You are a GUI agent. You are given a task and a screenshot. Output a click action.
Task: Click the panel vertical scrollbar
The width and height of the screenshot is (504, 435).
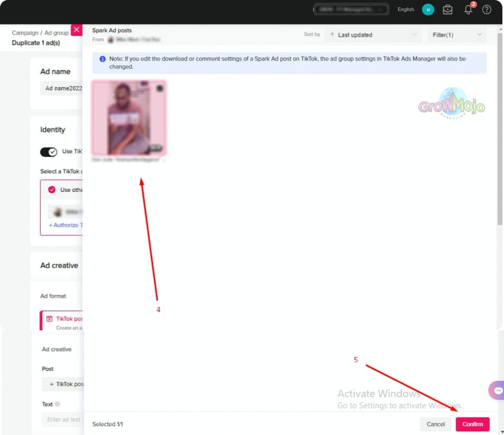pos(500,129)
